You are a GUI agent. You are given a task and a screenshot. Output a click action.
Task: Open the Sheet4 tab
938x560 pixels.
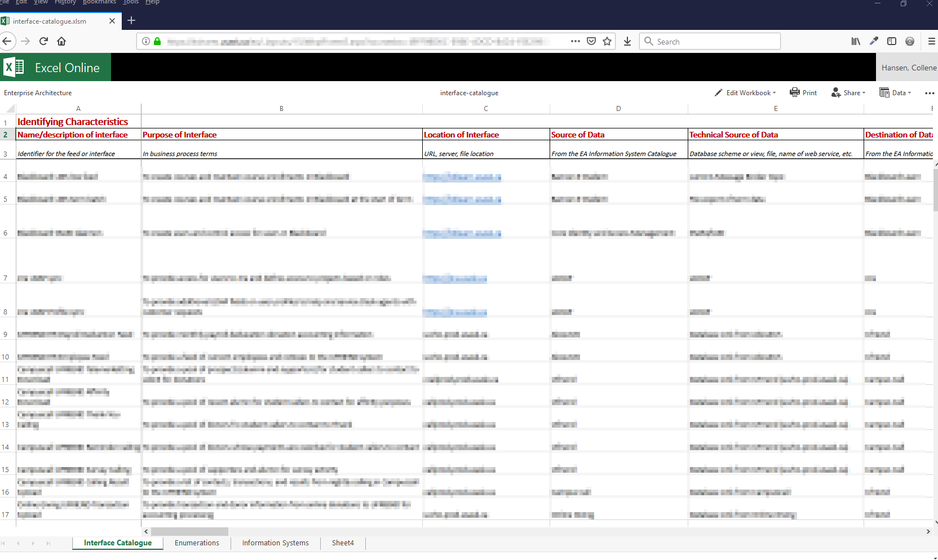click(x=343, y=543)
